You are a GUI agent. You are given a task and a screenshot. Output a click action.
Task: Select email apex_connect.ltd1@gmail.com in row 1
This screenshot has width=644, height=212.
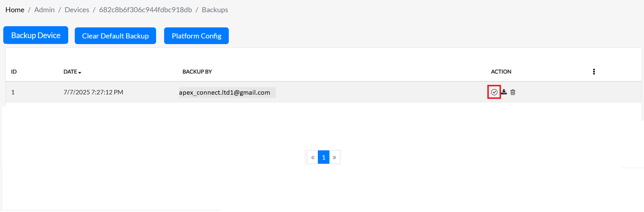(x=225, y=93)
